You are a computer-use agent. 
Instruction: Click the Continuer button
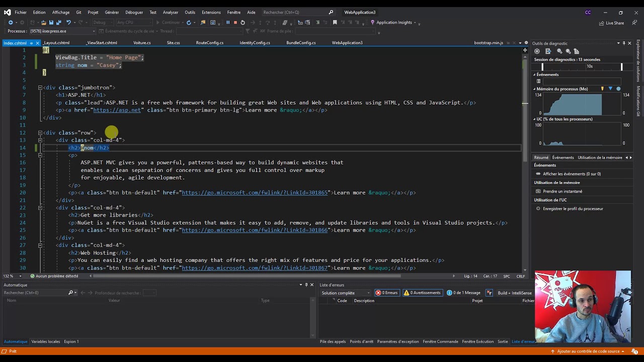168,22
